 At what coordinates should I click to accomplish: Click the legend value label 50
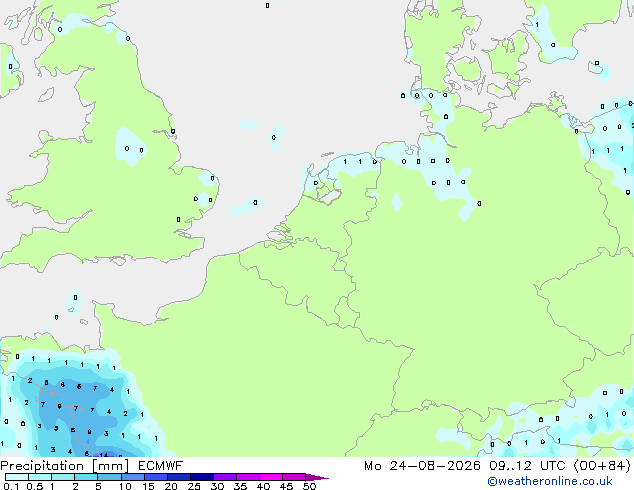click(310, 486)
